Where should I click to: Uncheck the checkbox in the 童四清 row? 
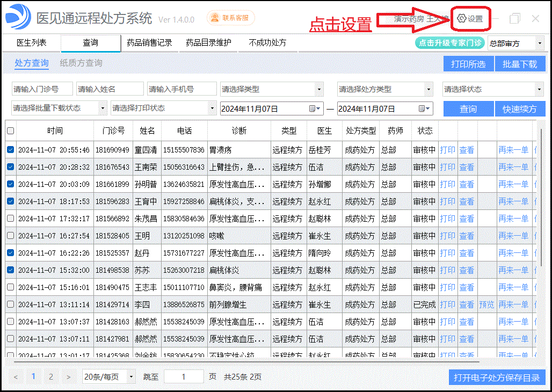pyautogui.click(x=10, y=150)
